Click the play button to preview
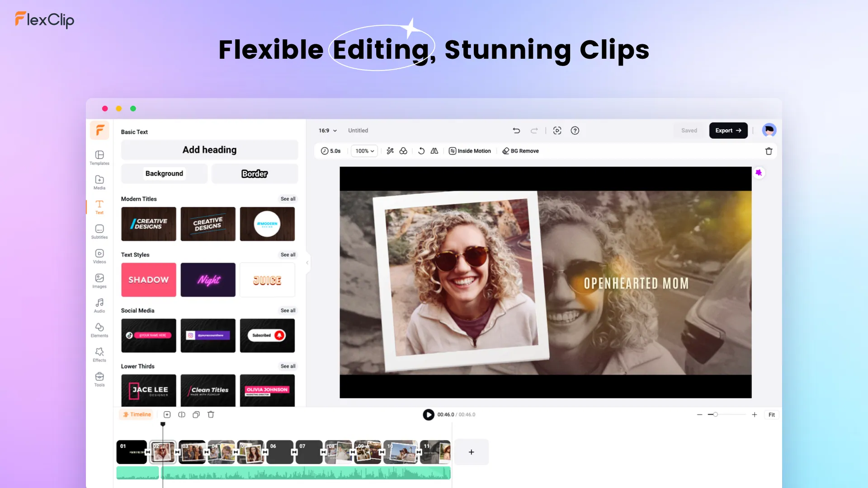868x488 pixels. click(428, 414)
